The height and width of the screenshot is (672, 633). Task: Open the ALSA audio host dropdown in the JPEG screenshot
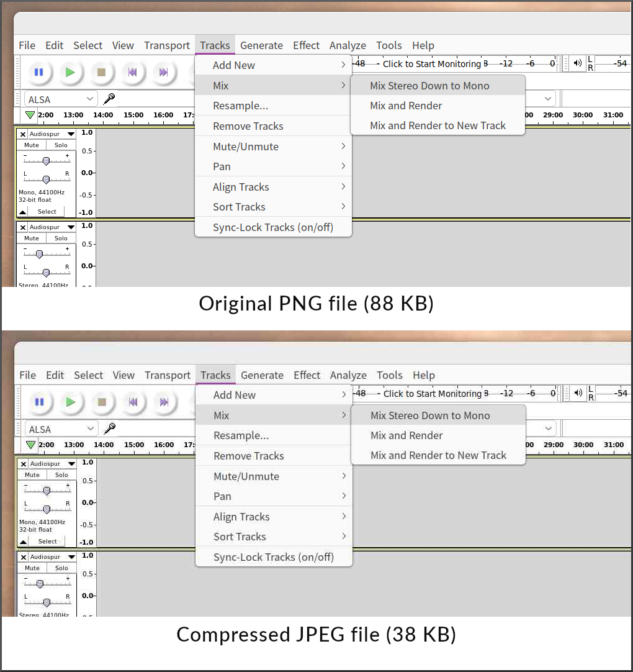[x=61, y=429]
